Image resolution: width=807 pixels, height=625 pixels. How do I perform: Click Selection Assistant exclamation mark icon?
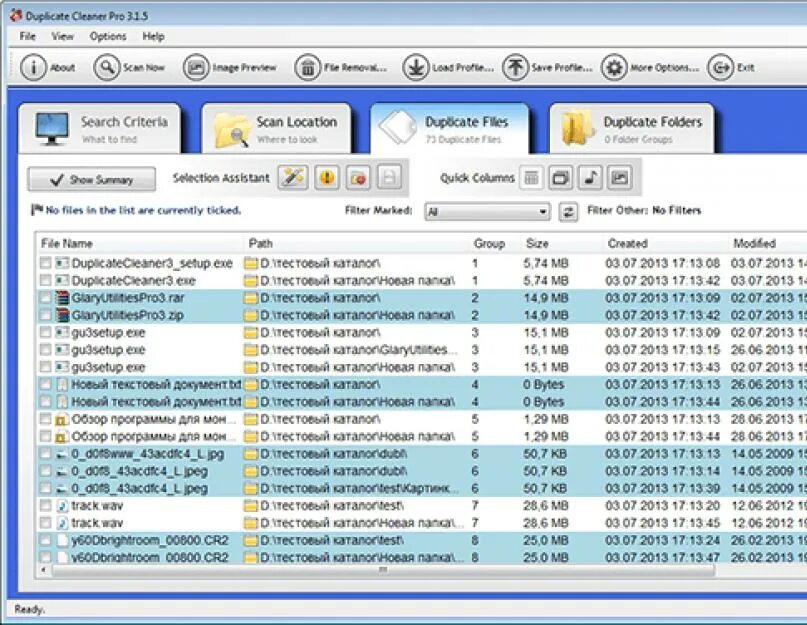click(x=327, y=178)
